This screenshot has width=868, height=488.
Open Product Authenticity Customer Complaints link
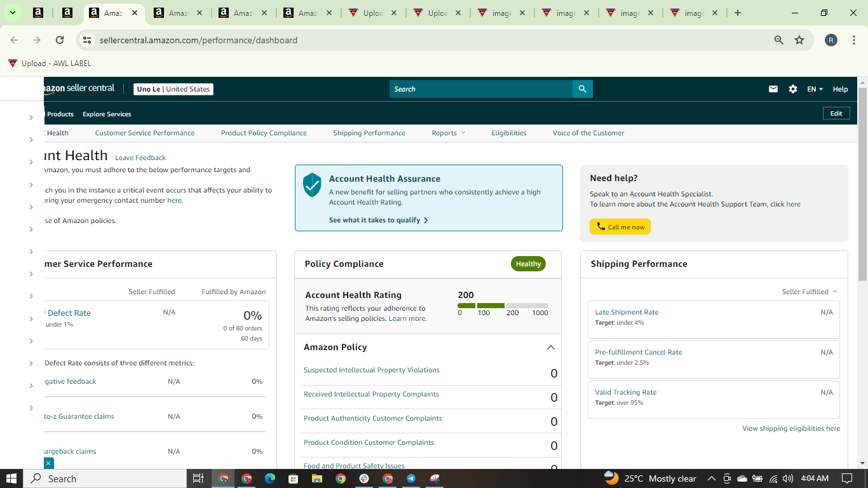tap(373, 418)
